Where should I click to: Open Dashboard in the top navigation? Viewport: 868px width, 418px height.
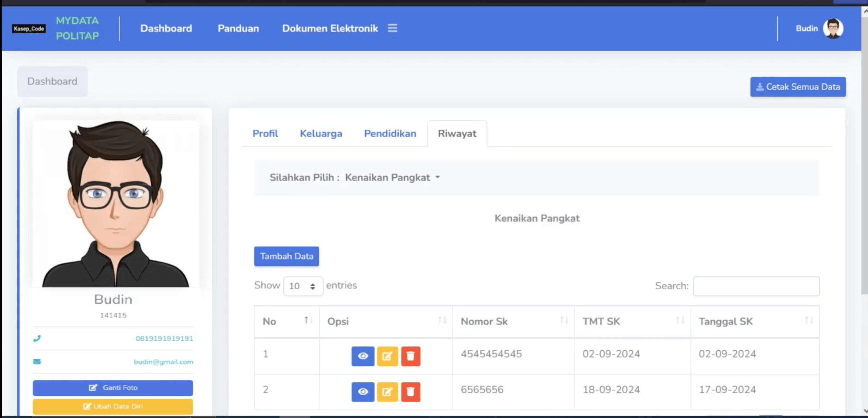[x=166, y=28]
